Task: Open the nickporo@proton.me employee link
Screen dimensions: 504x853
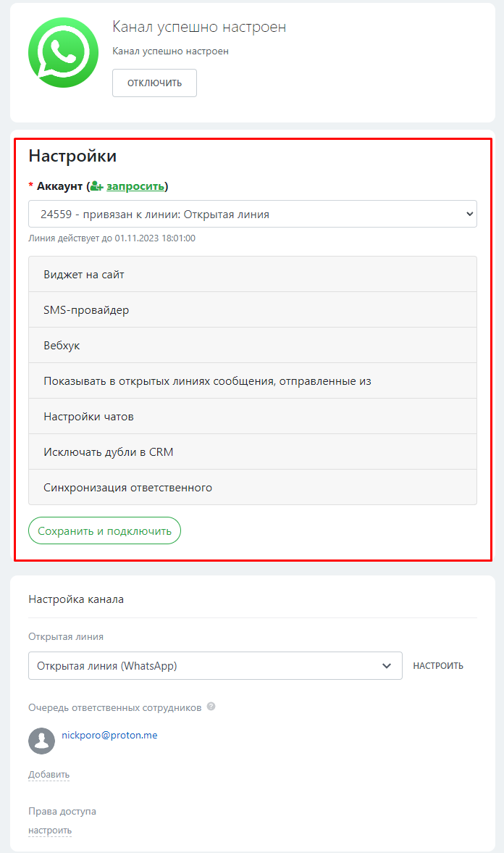Action: coord(109,735)
